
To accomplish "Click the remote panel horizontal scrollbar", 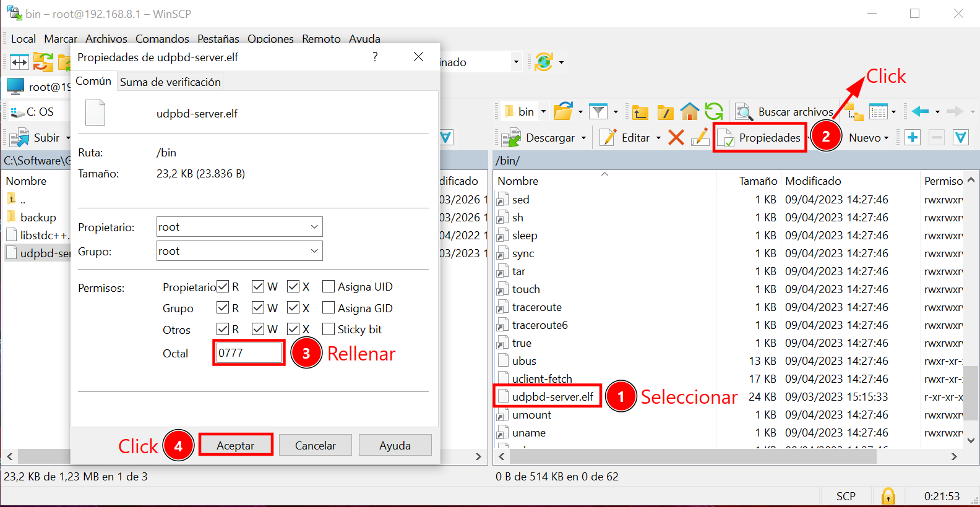I will (693, 456).
